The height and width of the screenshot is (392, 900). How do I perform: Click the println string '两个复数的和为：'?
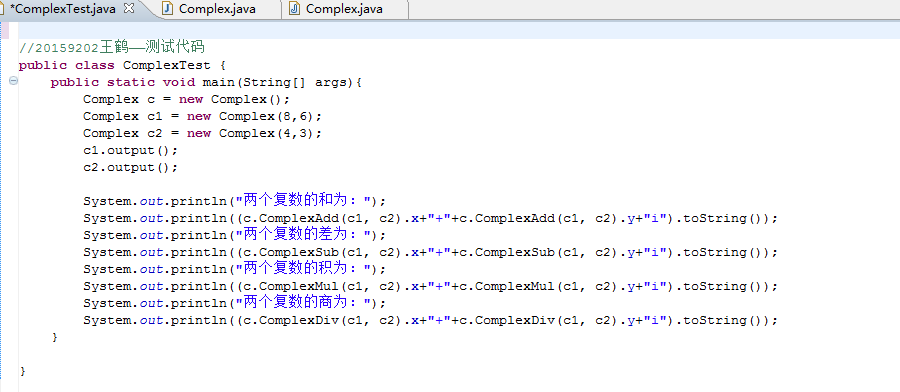(305, 201)
